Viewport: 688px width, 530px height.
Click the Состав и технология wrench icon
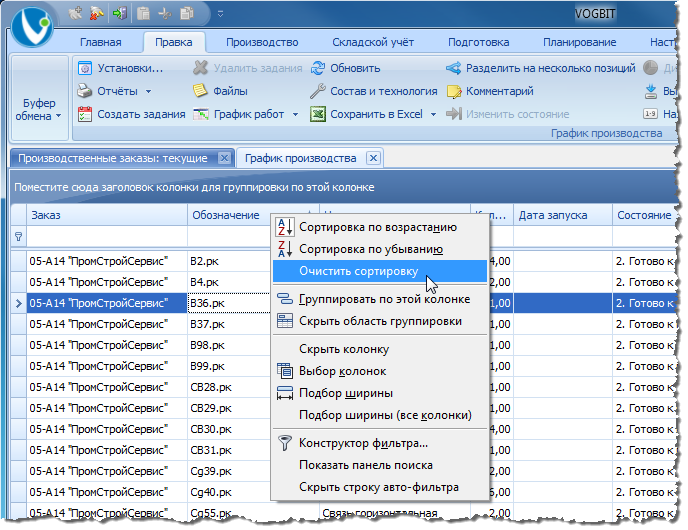coord(318,91)
